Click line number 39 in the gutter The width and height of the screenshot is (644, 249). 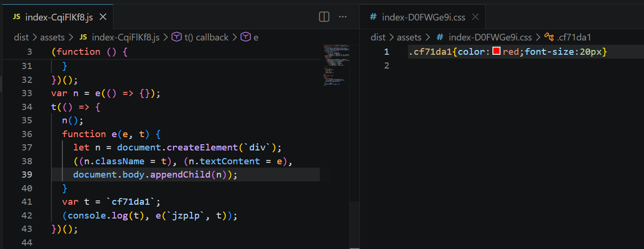27,175
